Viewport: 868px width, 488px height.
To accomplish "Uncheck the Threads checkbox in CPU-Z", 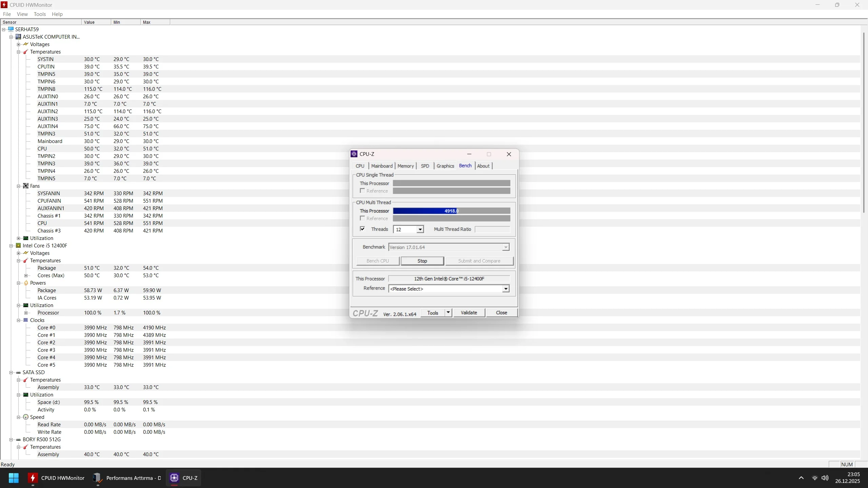I will tap(362, 229).
